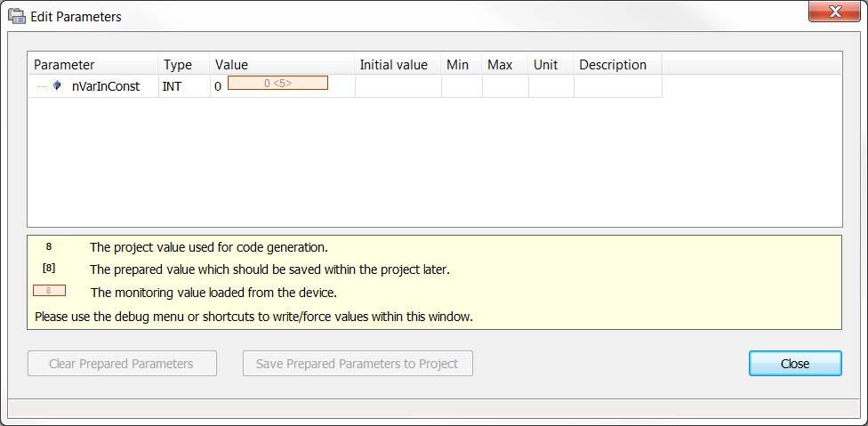This screenshot has width=868, height=426.
Task: Select the nVarInConst parameter row
Action: (x=345, y=86)
